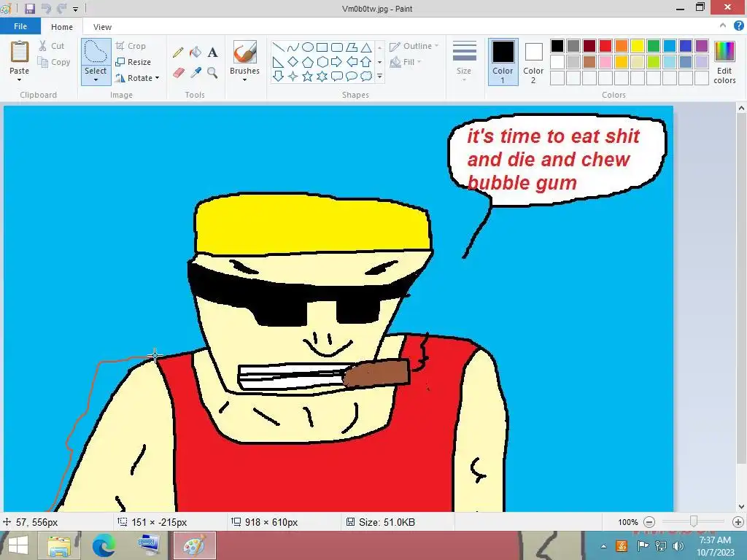Choose the Right triangle shape
The image size is (747, 560).
tap(278, 62)
